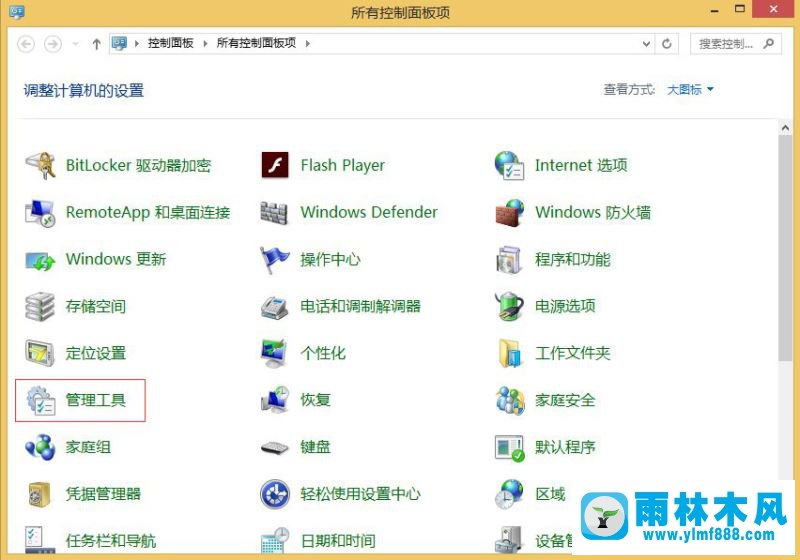Open the Flash Player icon

point(275,165)
